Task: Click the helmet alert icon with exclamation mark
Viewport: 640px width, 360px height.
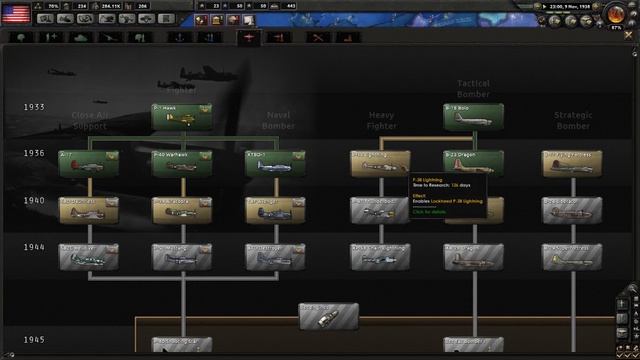Action: click(x=233, y=20)
